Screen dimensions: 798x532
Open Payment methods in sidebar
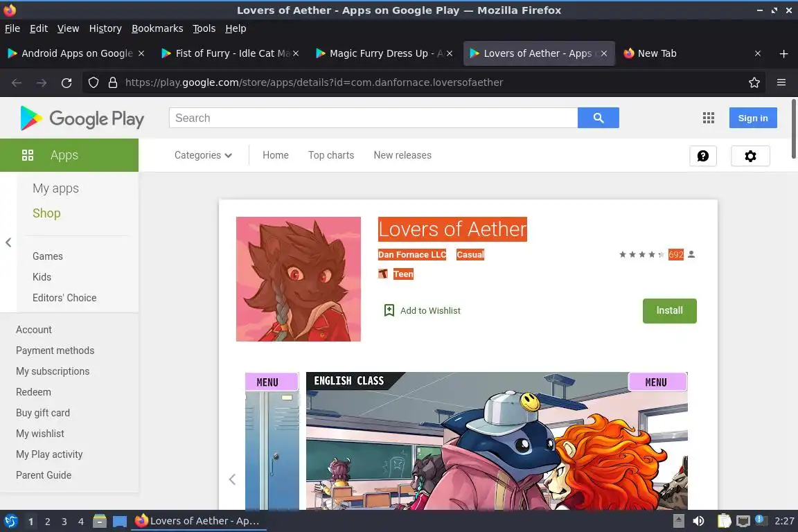tap(55, 351)
